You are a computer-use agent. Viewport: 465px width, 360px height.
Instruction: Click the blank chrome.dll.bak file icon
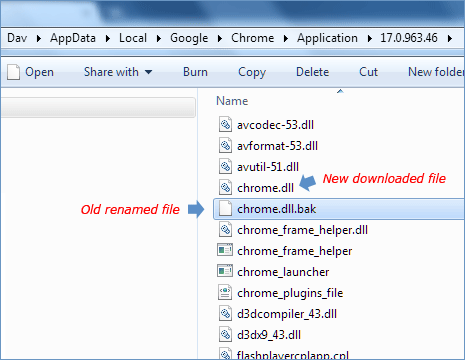[225, 209]
